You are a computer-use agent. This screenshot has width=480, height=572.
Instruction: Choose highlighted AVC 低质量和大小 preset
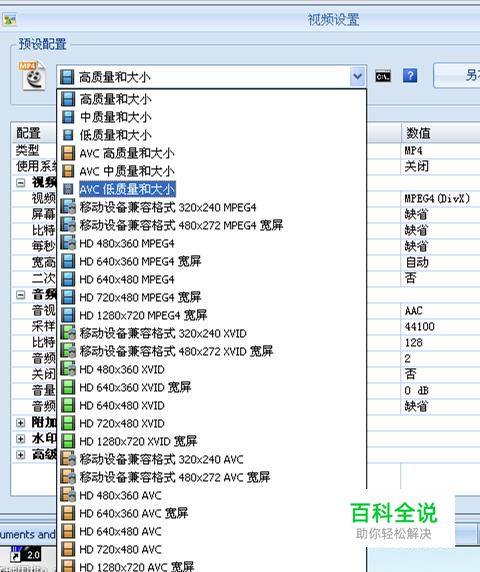point(212,189)
